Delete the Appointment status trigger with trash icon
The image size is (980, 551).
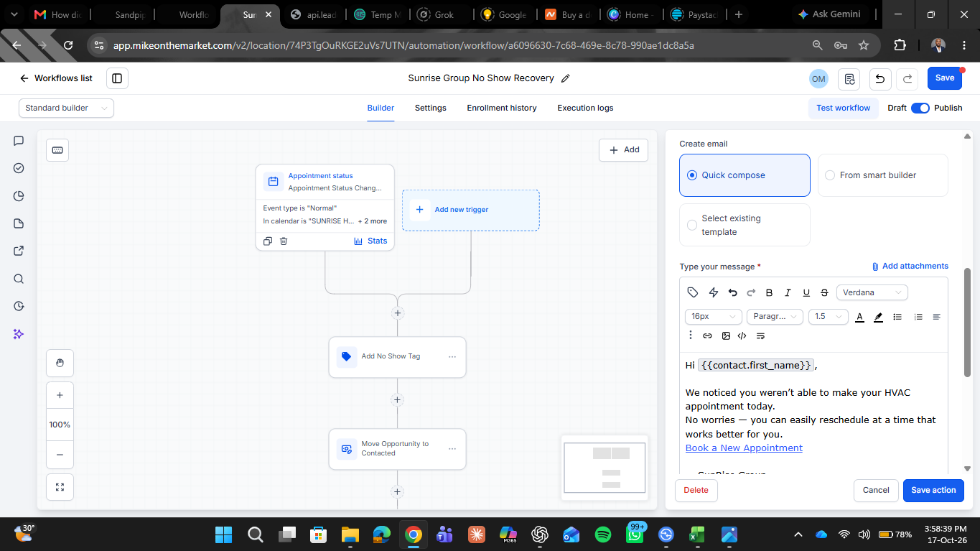pos(284,241)
